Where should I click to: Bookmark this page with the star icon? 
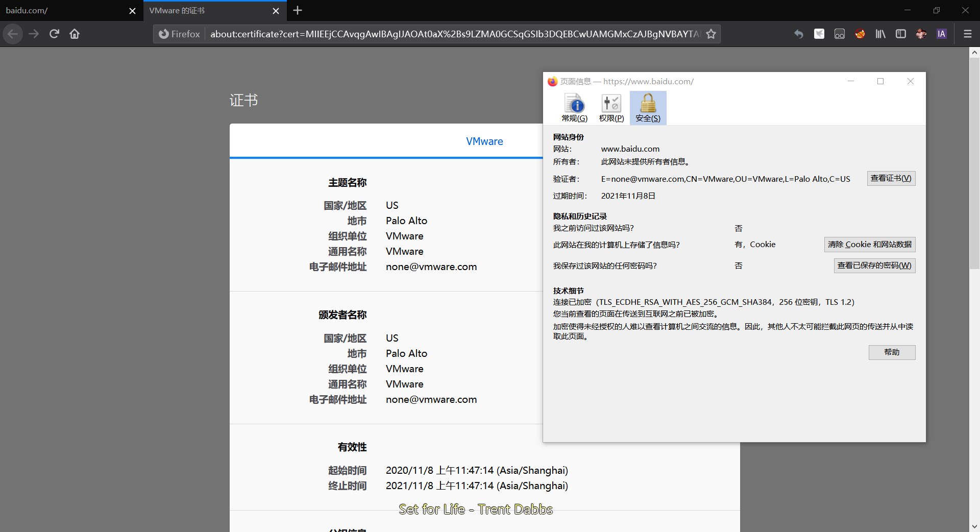[x=711, y=34]
